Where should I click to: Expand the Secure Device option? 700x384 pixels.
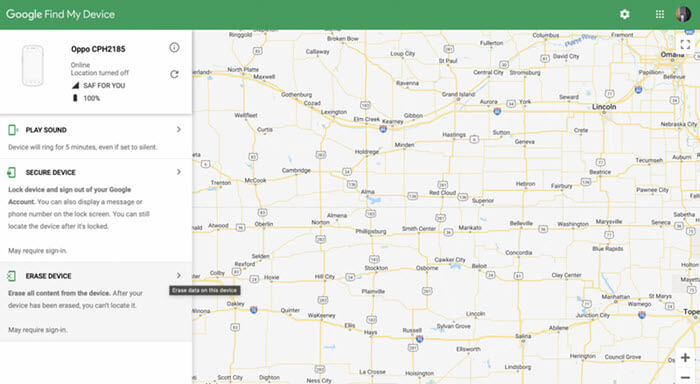(x=179, y=172)
